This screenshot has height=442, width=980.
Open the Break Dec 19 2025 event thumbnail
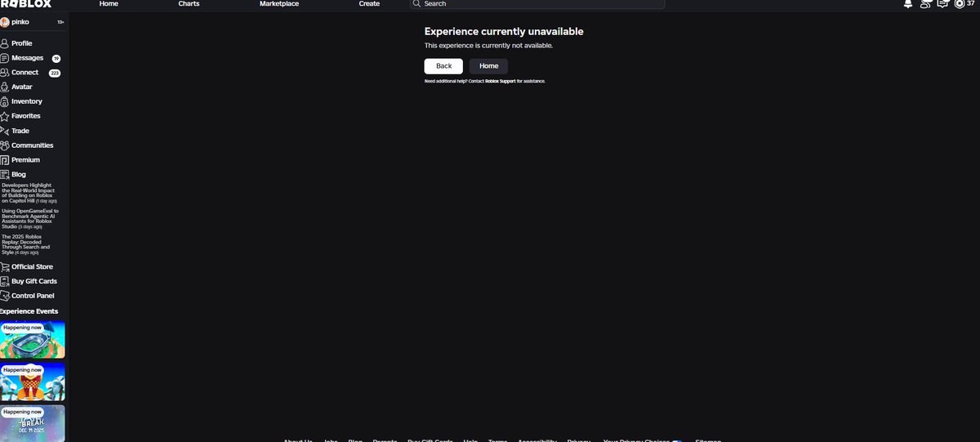pyautogui.click(x=33, y=423)
